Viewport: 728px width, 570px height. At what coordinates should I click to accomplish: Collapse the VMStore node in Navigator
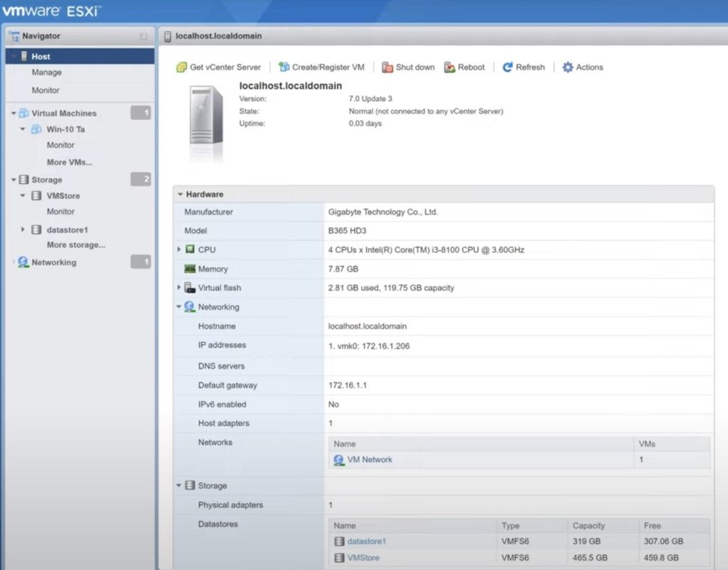pos(23,195)
